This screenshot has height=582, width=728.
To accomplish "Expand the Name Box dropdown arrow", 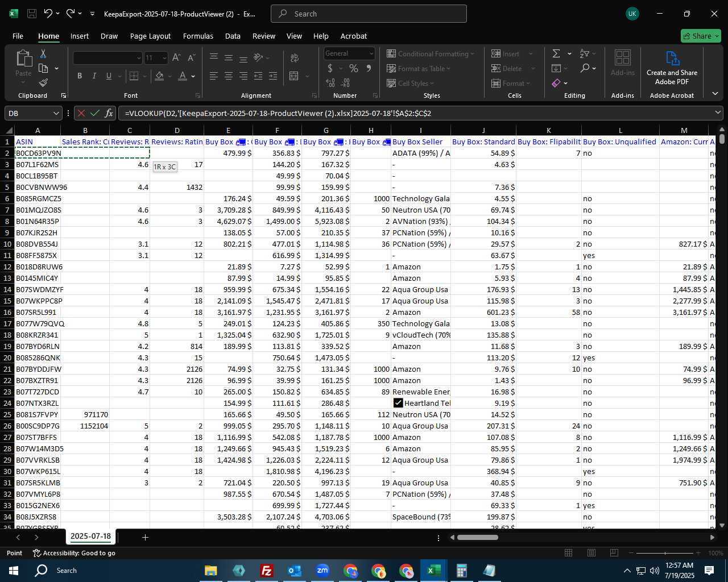I will (x=56, y=113).
